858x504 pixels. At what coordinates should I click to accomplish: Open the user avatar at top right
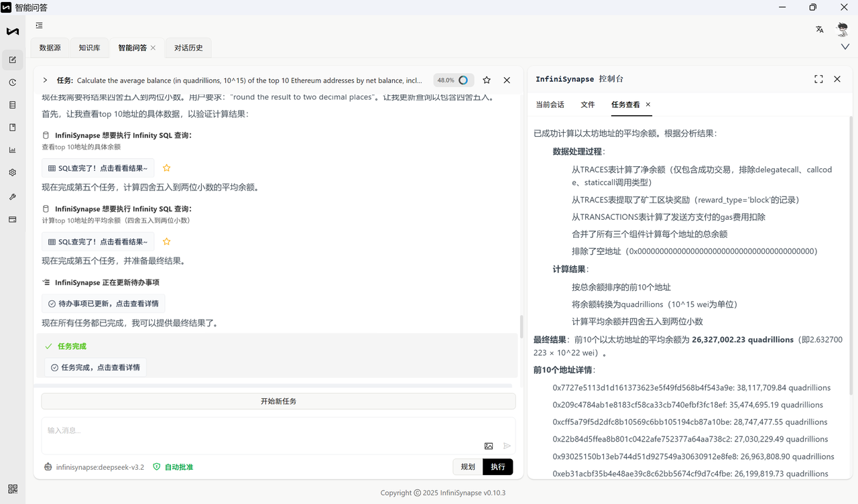(x=843, y=29)
